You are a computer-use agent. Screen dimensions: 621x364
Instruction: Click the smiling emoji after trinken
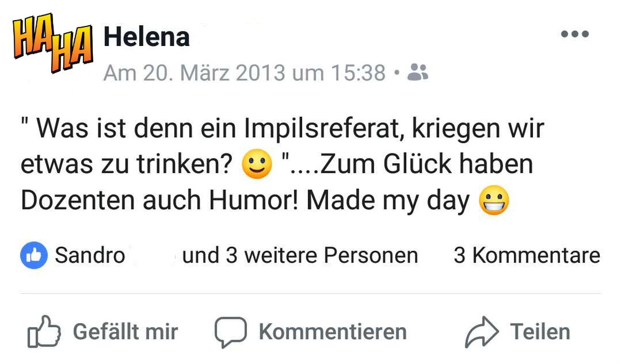(257, 165)
